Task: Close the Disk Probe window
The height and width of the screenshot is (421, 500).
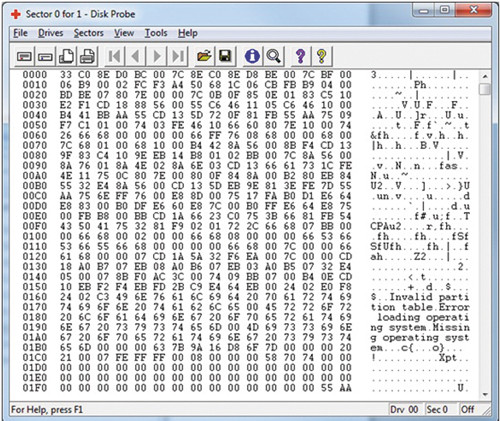Action: (x=473, y=10)
